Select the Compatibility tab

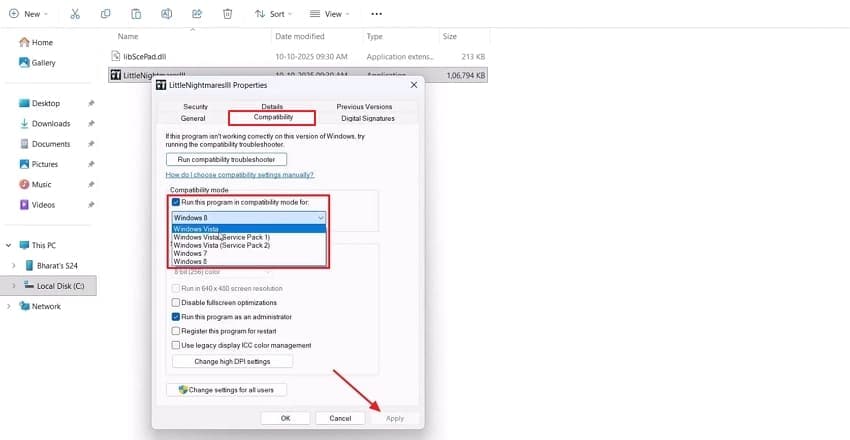pyautogui.click(x=273, y=118)
